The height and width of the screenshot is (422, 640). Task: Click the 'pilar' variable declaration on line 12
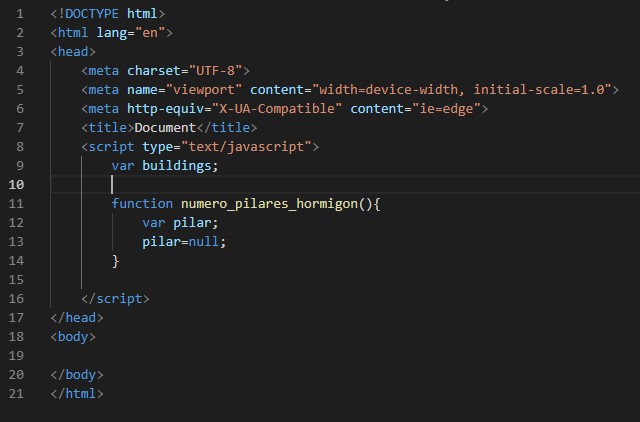(195, 223)
